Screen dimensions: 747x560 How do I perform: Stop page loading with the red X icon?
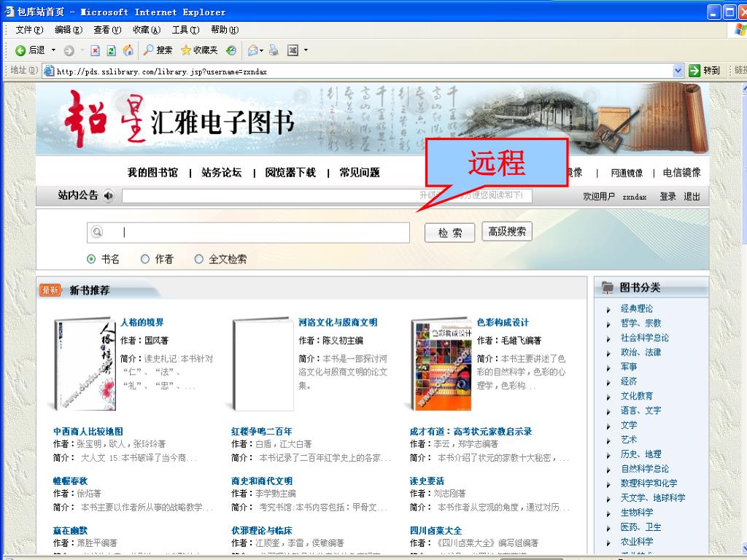pyautogui.click(x=96, y=50)
